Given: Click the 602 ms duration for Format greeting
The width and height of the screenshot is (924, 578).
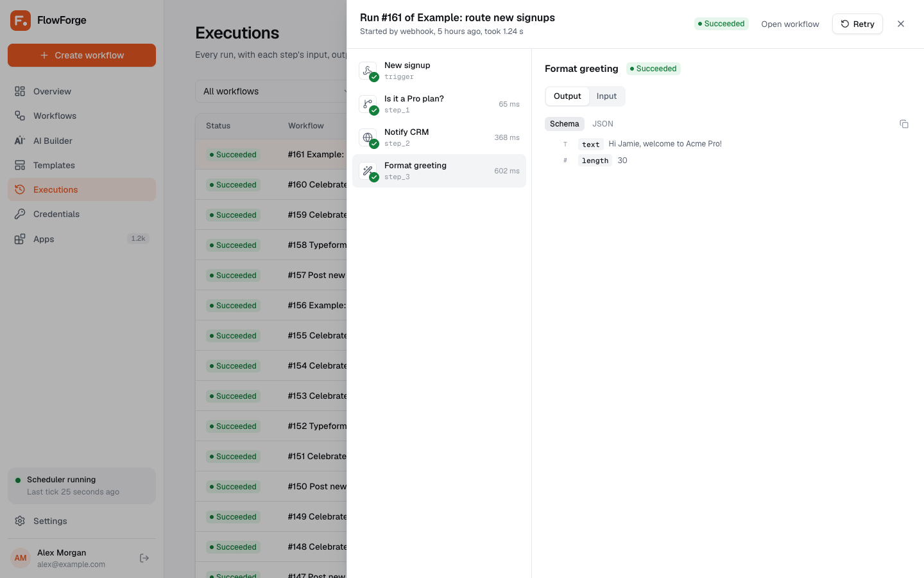Looking at the screenshot, I should (x=507, y=171).
